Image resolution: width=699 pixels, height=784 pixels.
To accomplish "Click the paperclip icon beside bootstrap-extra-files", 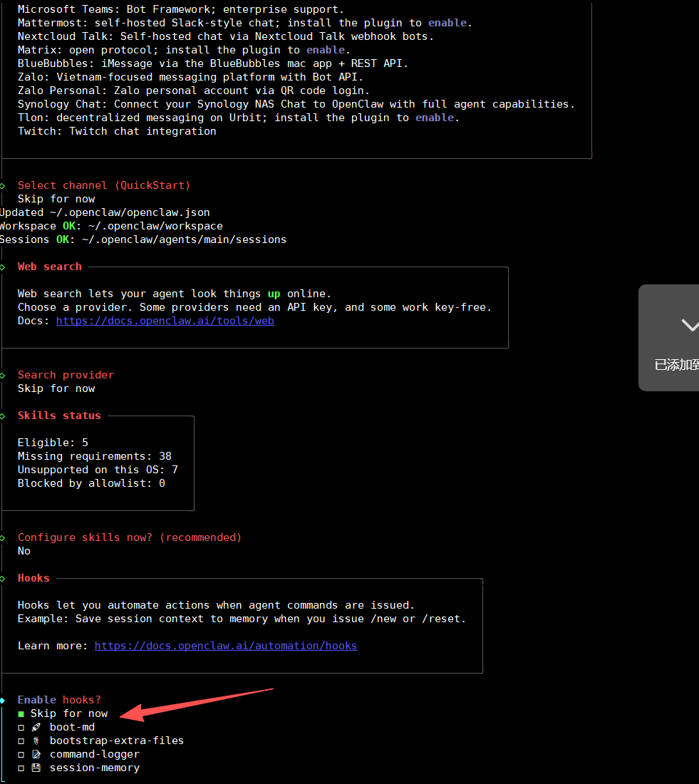I will click(x=36, y=741).
